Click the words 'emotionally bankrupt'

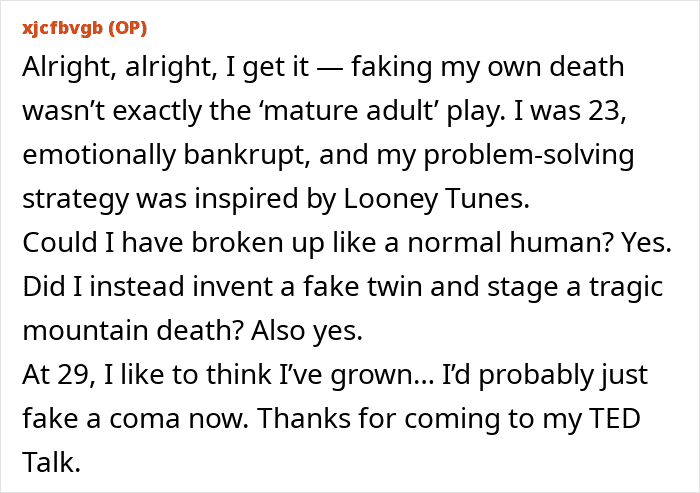pos(166,155)
